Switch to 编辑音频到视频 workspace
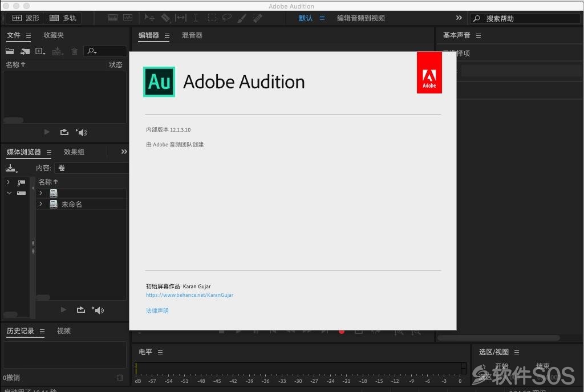The image size is (584, 392). (361, 18)
